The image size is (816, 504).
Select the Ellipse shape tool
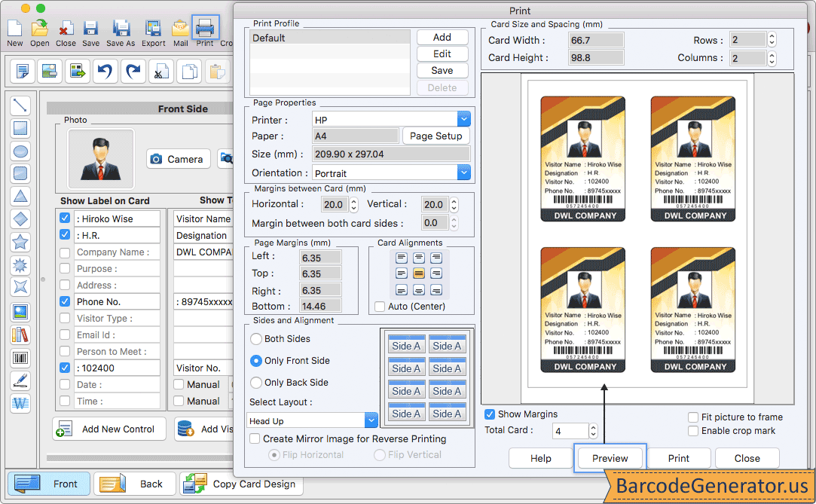20,151
